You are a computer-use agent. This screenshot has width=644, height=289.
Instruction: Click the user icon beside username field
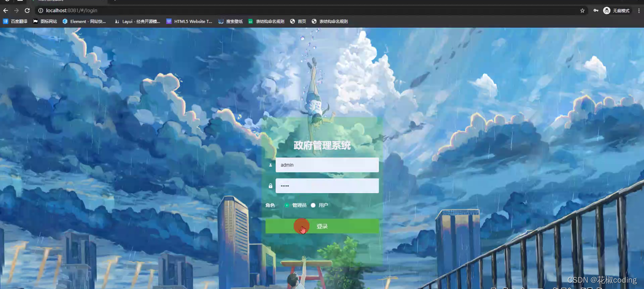coord(270,165)
